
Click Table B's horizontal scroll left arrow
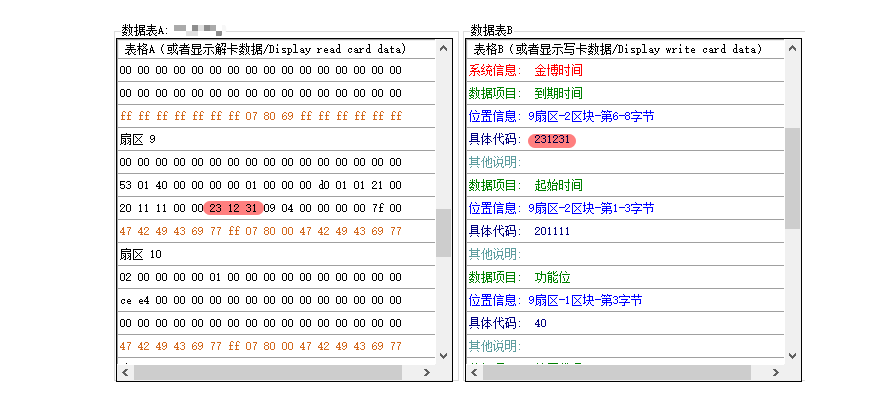(474, 372)
